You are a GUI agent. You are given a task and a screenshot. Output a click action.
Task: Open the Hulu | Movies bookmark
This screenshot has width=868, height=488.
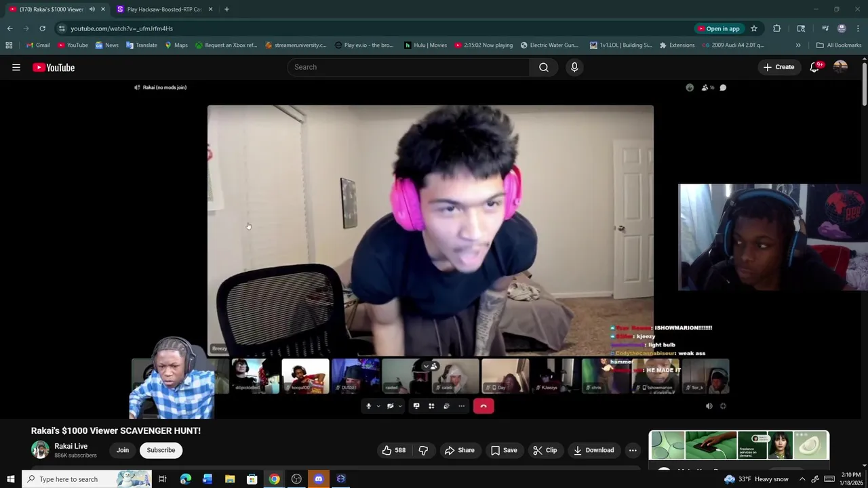[425, 45]
